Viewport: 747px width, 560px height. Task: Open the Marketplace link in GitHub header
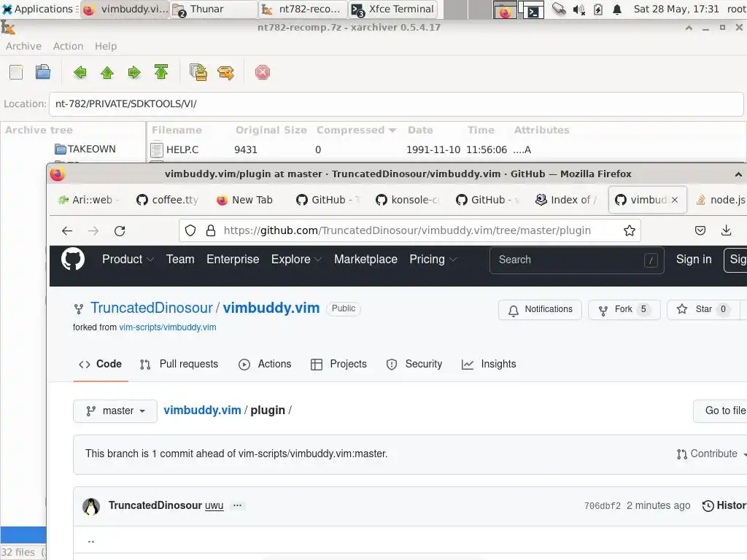[365, 260]
